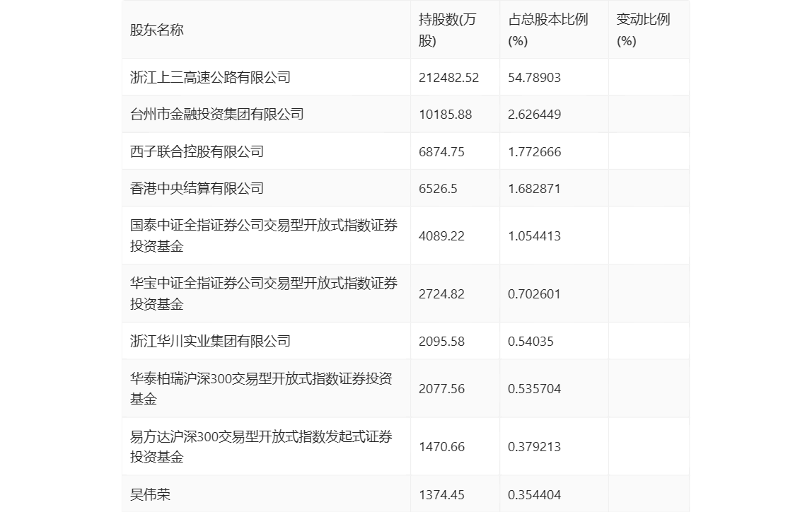The height and width of the screenshot is (512, 812).
Task: Select the value 10185.88
Action: tap(446, 115)
